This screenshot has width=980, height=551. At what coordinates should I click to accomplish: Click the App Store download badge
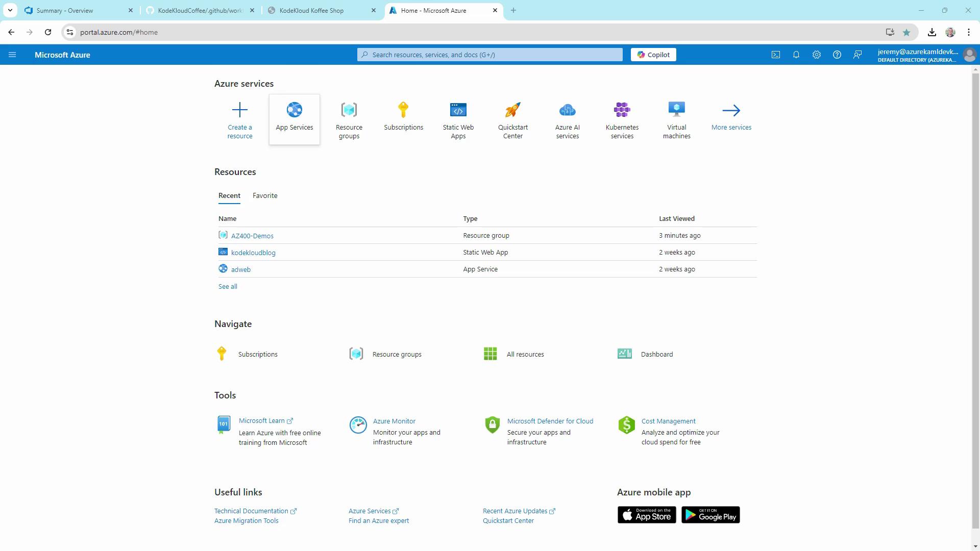(647, 515)
